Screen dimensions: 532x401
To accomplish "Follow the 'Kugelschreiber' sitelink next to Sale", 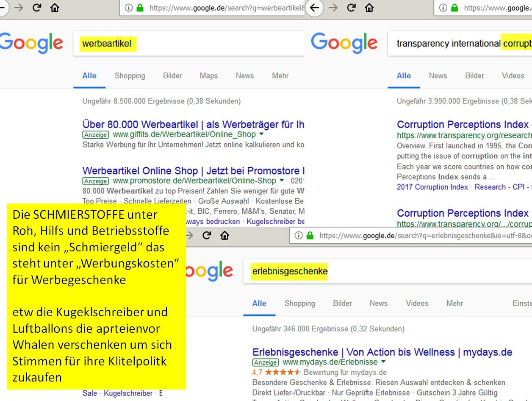I will [x=128, y=393].
